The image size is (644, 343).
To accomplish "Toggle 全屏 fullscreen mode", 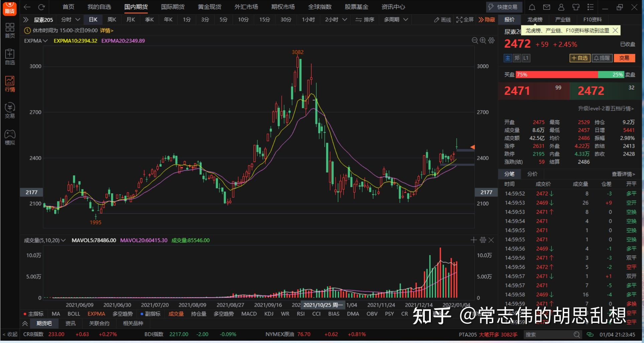I will tap(465, 20).
